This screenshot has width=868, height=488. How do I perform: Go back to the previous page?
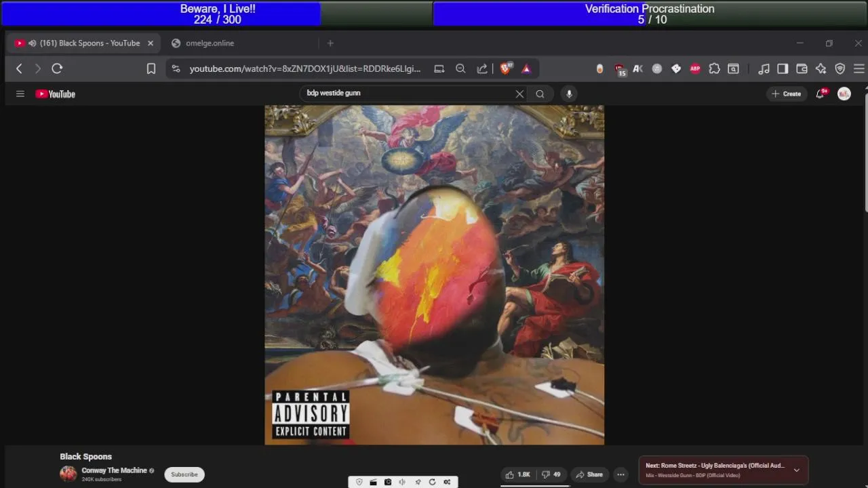[x=19, y=68]
